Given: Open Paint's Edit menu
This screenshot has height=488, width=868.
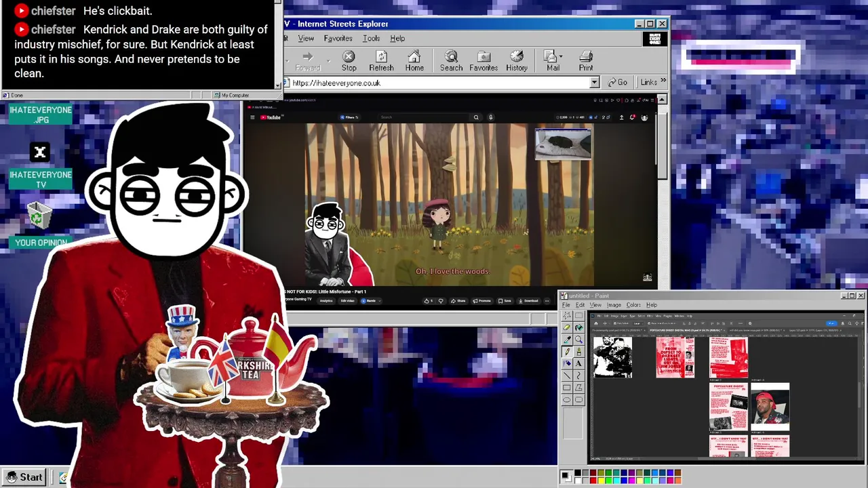Looking at the screenshot, I should [580, 305].
